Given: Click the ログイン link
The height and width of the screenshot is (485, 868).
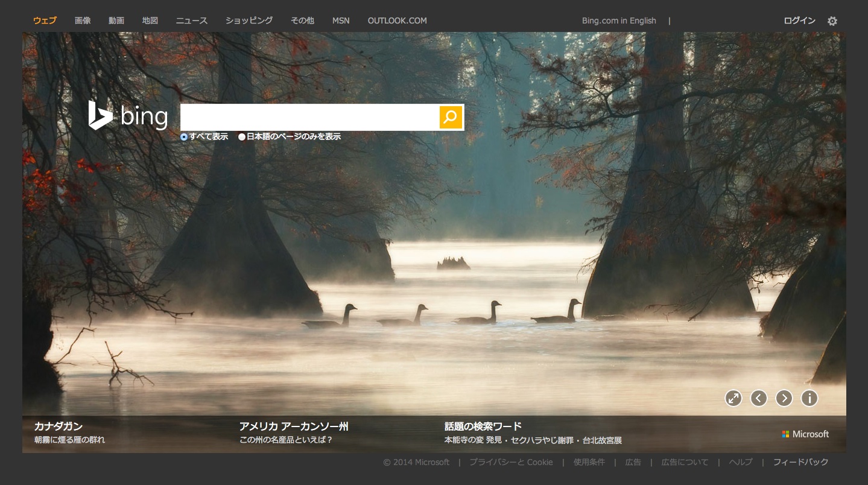Looking at the screenshot, I should (799, 21).
